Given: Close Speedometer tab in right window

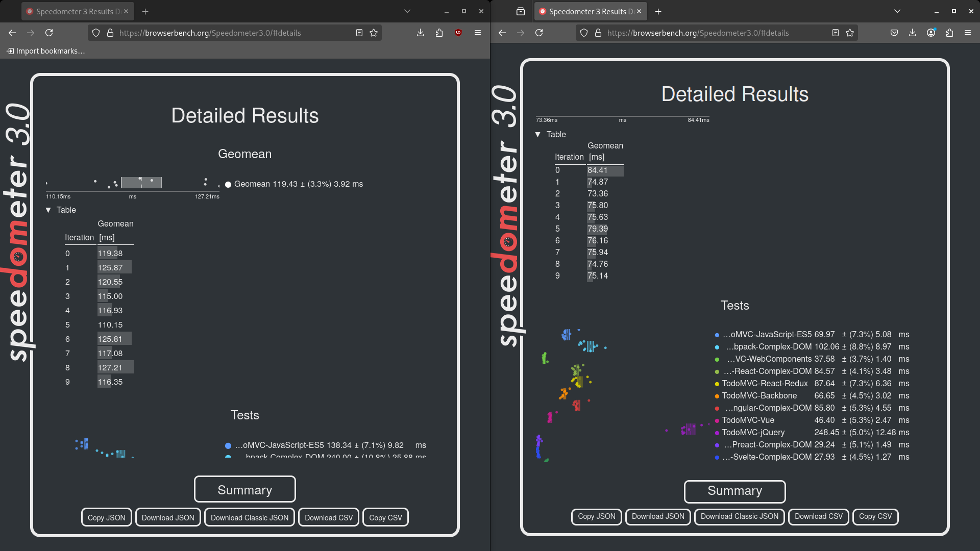Looking at the screenshot, I should point(639,11).
